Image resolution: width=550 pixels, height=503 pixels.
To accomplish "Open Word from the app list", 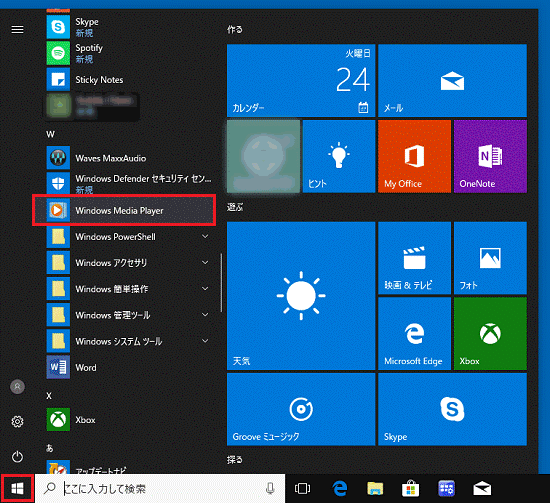I will coord(128,367).
